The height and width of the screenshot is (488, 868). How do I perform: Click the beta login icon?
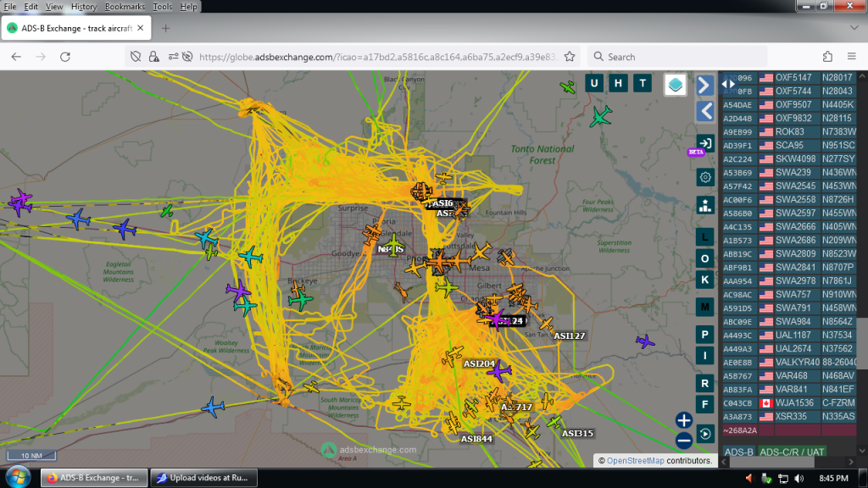coord(704,144)
